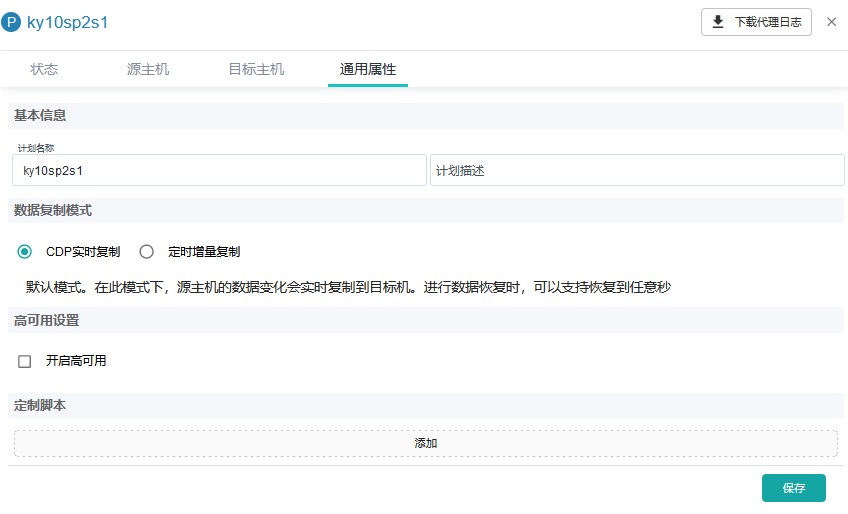848x514 pixels.
Task: Choose the 定时增量复制 radio option
Action: point(147,252)
